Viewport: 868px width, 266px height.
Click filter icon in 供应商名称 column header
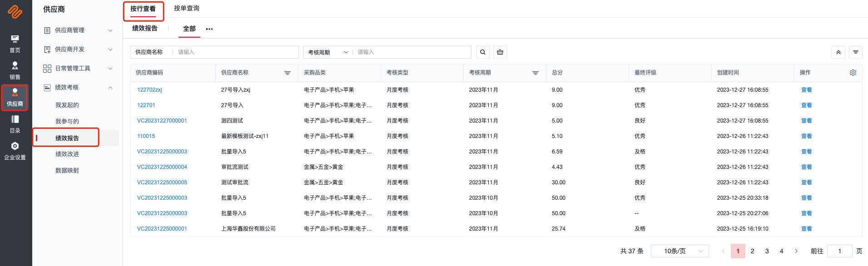[x=288, y=73]
